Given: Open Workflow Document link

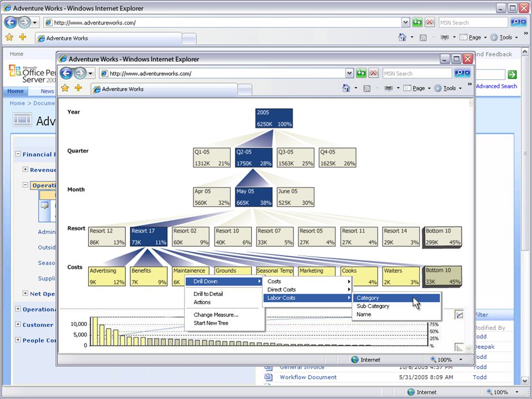Looking at the screenshot, I should coord(308,377).
